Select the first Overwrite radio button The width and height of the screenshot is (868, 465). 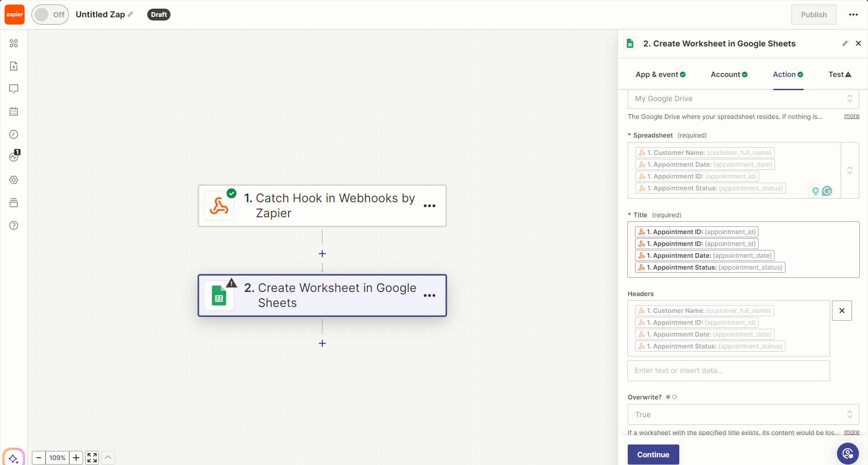pyautogui.click(x=667, y=397)
